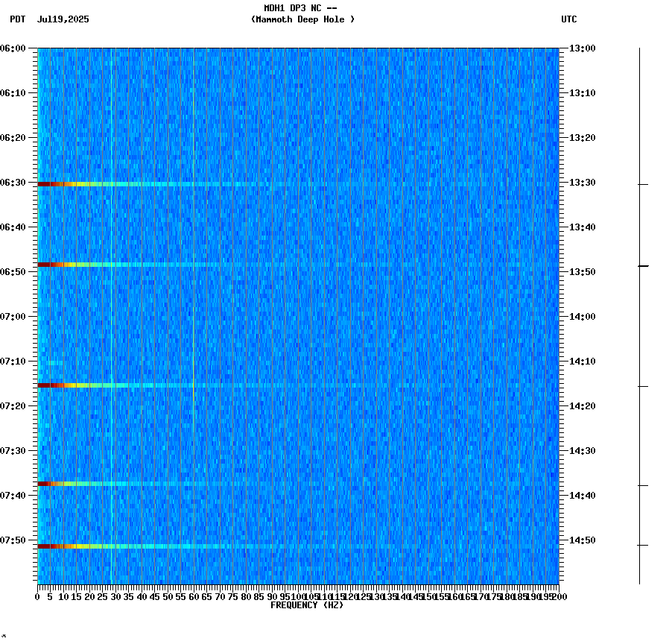Click the UTC timezone label

(569, 20)
